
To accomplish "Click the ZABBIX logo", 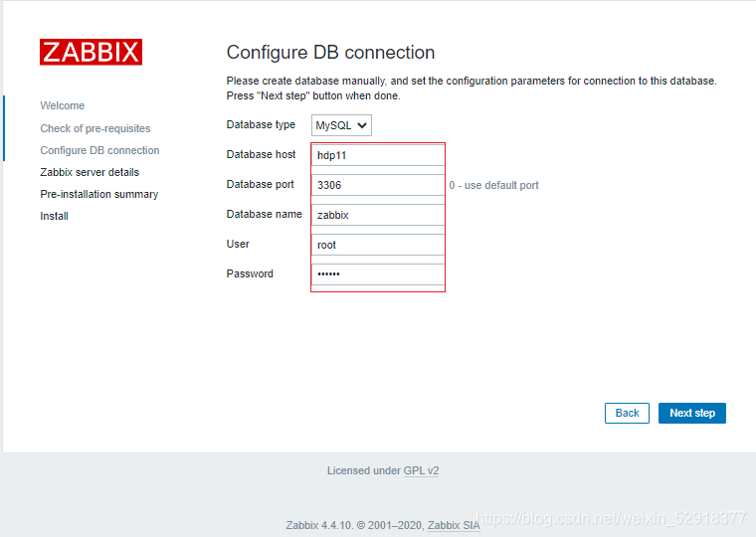I will 91,52.
